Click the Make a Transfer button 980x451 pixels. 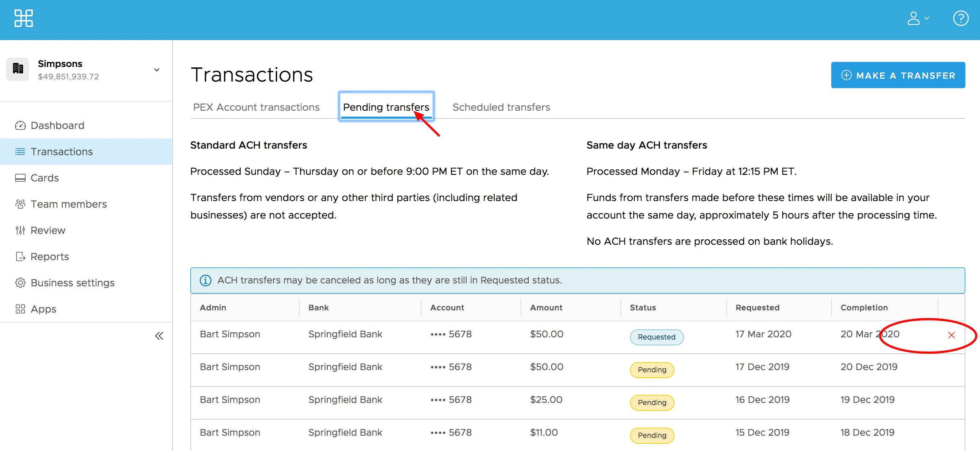[x=898, y=75]
